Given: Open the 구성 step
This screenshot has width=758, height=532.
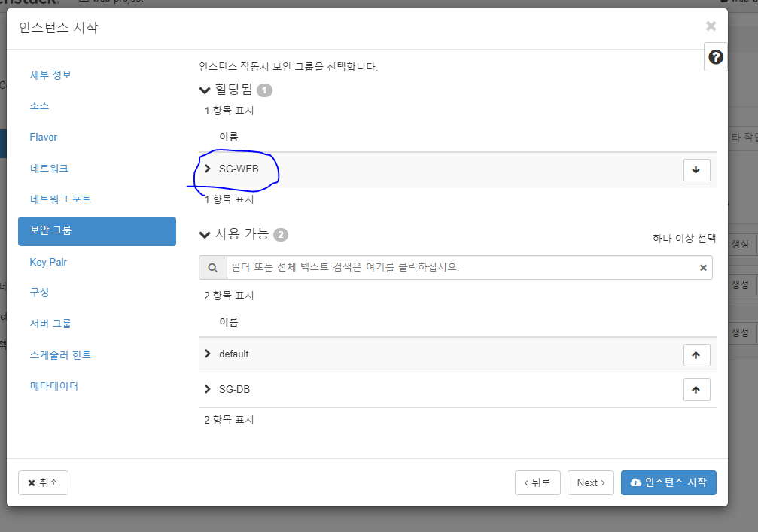Looking at the screenshot, I should [x=39, y=292].
